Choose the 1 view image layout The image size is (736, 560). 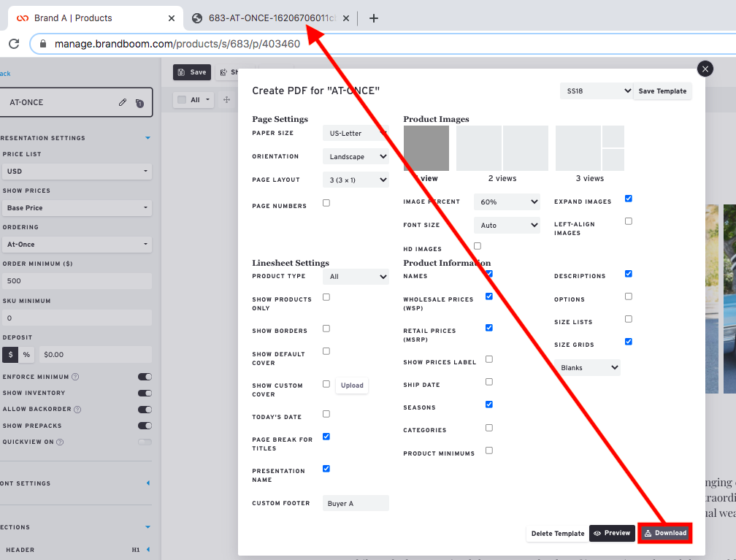426,148
